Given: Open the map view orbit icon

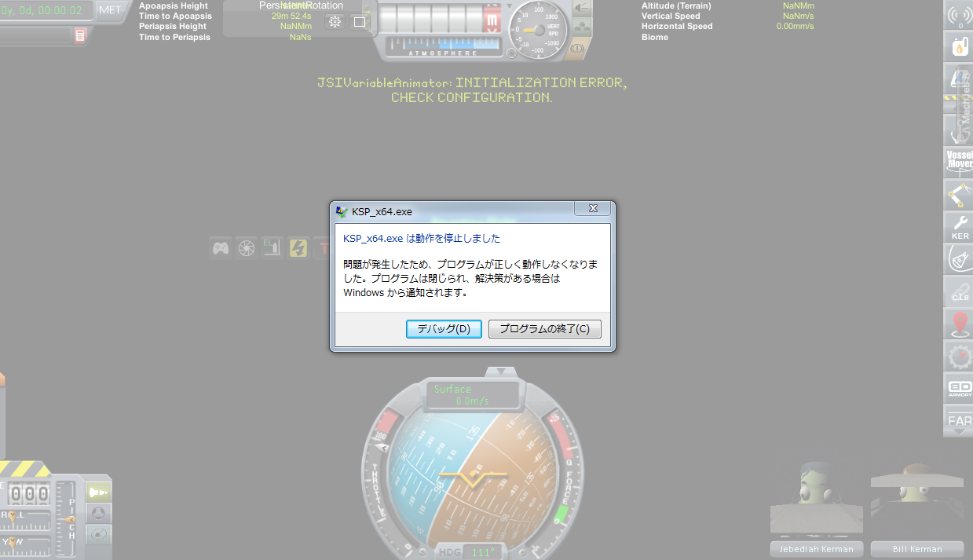Looking at the screenshot, I should [x=98, y=535].
